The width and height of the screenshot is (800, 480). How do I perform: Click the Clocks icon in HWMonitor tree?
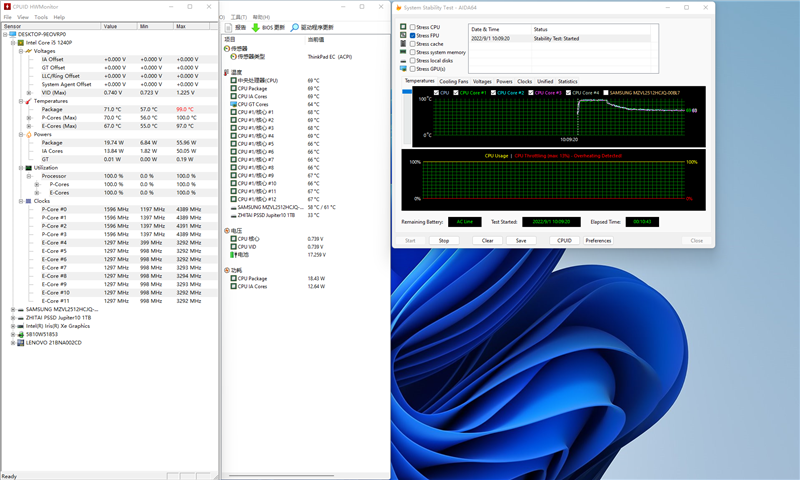(29, 201)
